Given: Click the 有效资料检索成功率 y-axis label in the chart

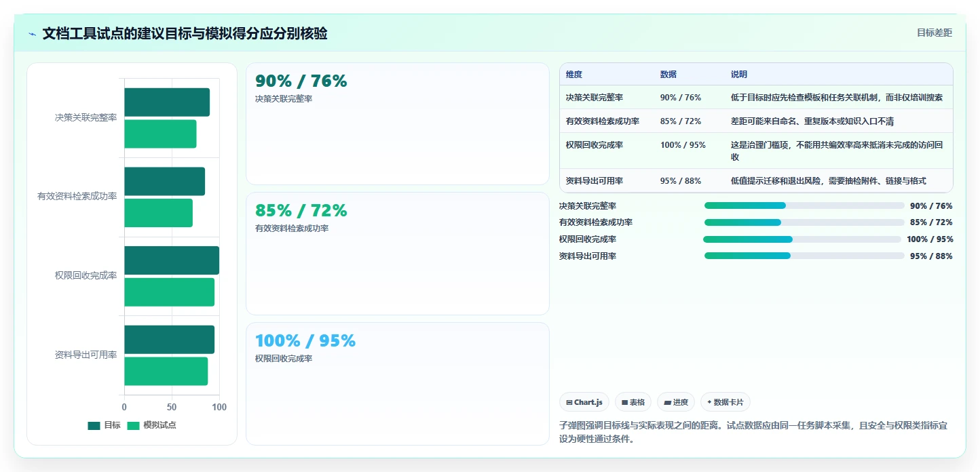Looking at the screenshot, I should click(77, 197).
